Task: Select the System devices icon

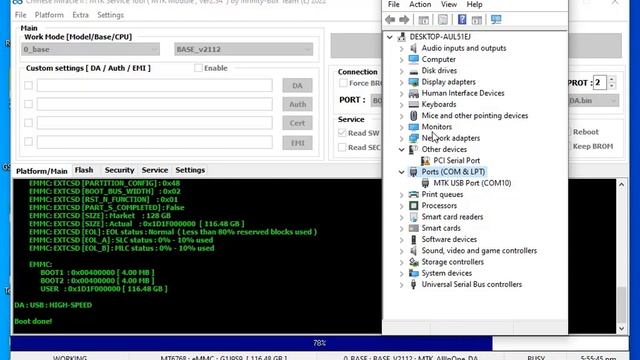Action: (413, 273)
